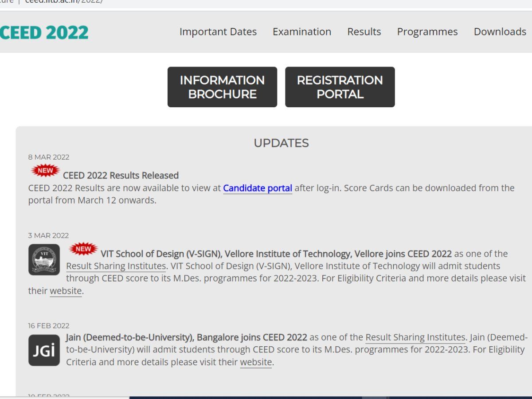This screenshot has height=399, width=532.
Task: Open Result Sharing Institutes link in Jain update
Action: (x=415, y=337)
